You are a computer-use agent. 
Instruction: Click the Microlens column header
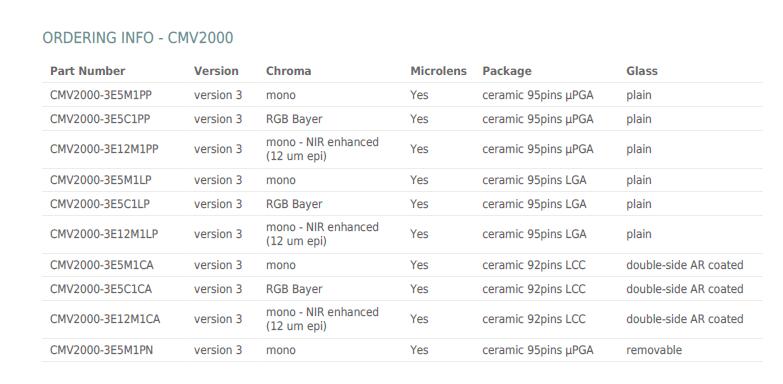coord(438,71)
